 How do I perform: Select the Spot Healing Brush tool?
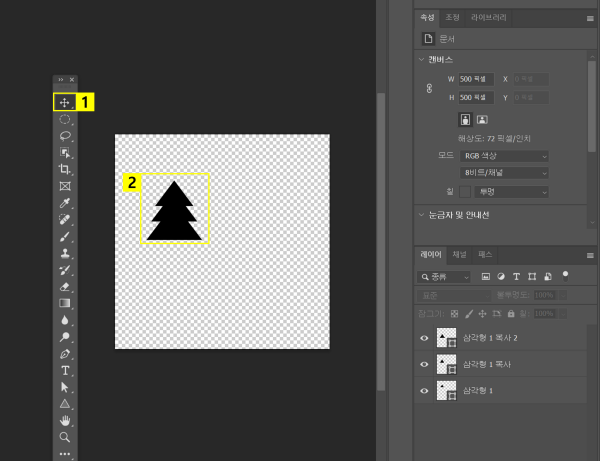click(65, 220)
